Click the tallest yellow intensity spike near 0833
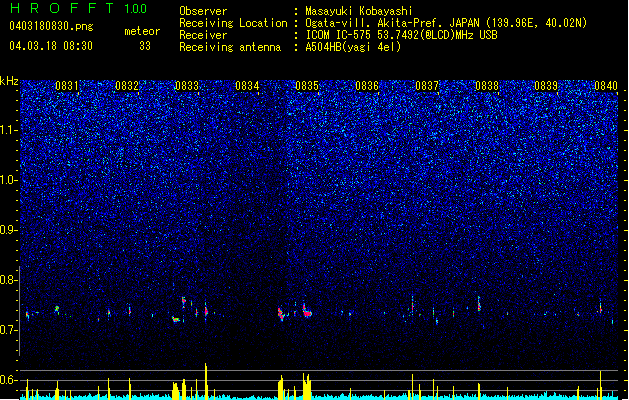 (x=206, y=380)
